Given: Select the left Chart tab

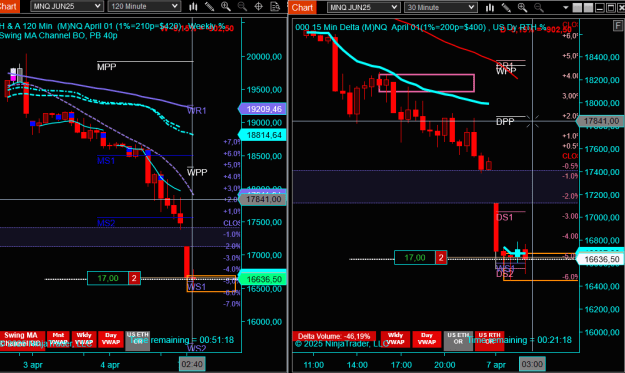Looking at the screenshot, I should [x=9, y=6].
